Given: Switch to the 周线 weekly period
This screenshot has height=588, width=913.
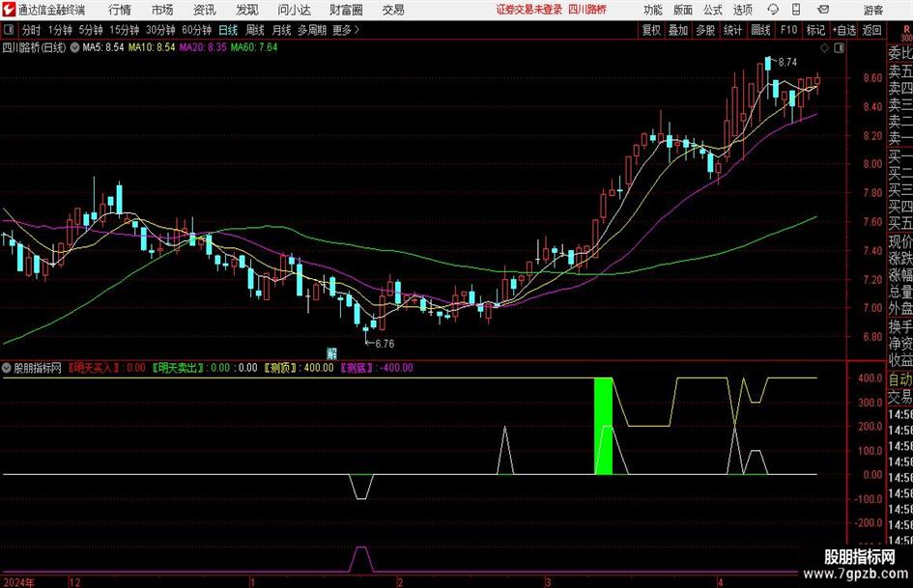Looking at the screenshot, I should (x=254, y=30).
